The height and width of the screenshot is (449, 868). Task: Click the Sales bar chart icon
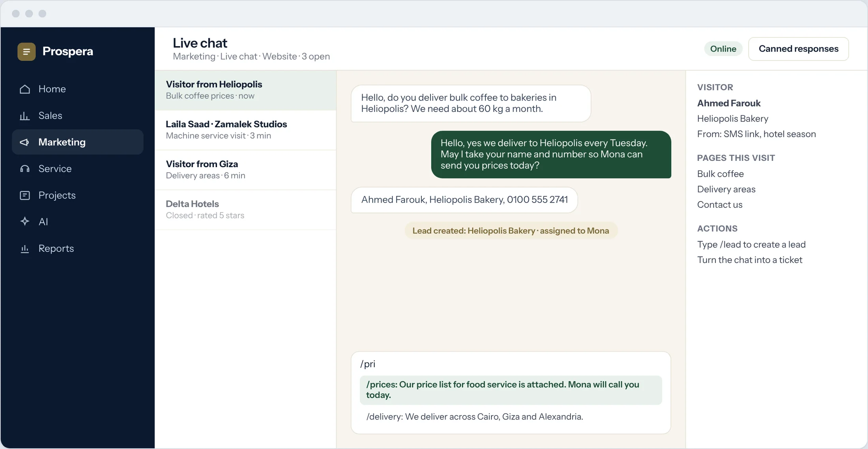[25, 116]
